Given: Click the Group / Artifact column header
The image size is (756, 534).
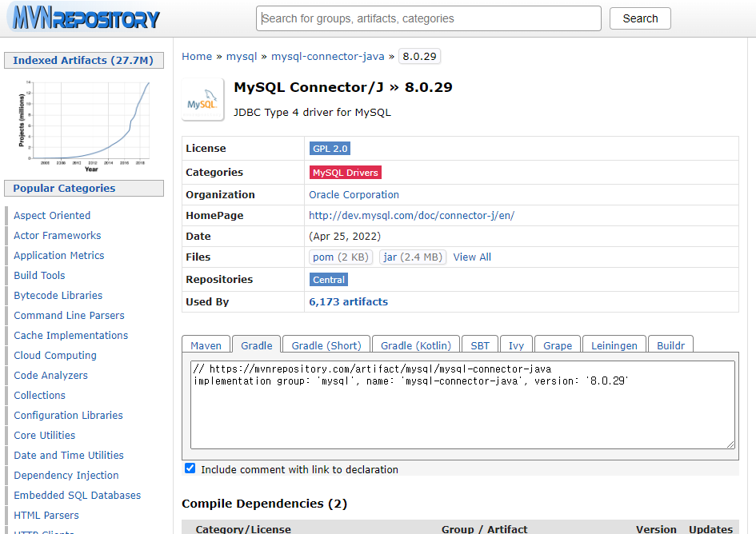Looking at the screenshot, I should point(484,529).
